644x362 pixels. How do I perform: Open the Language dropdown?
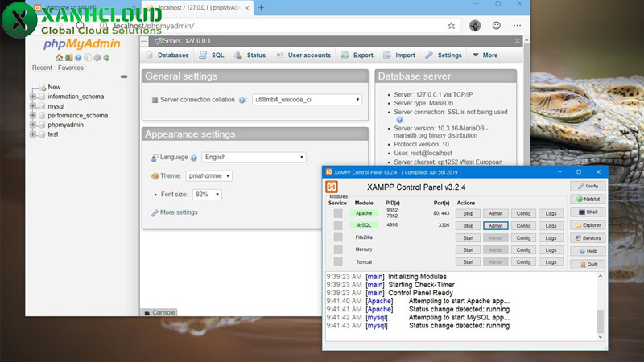[x=254, y=157]
